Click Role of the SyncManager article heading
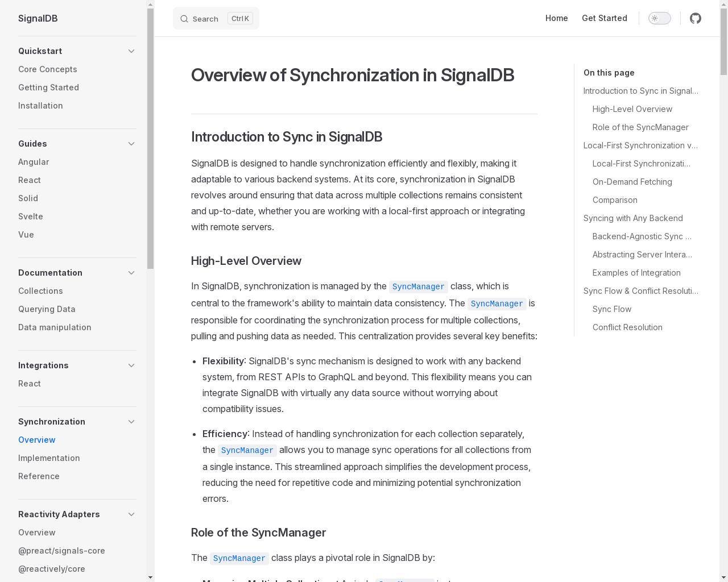728x582 pixels. point(258,533)
